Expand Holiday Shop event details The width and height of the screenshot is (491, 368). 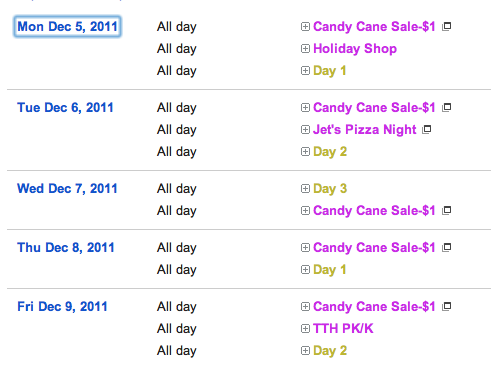(305, 49)
